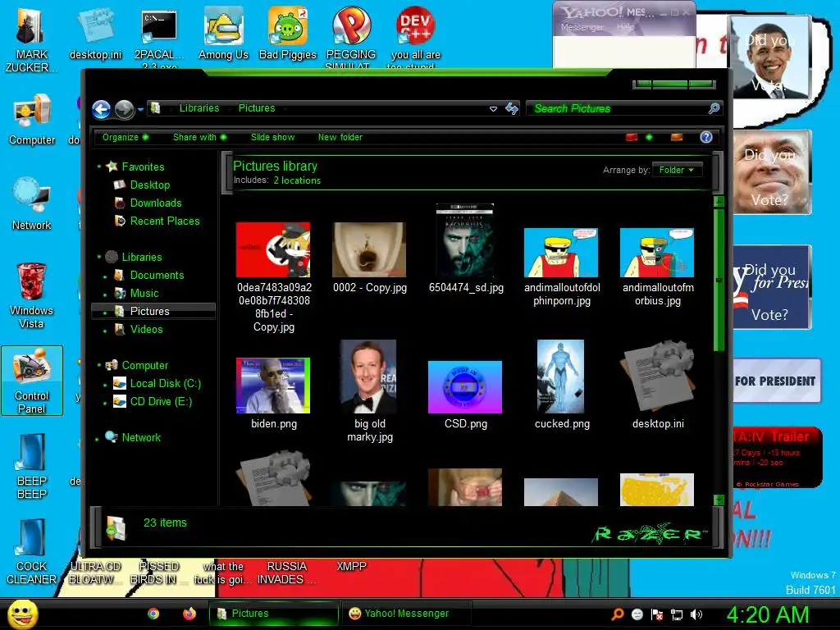Click the file list scrollbar down arrow
840x630 pixels.
click(x=719, y=500)
